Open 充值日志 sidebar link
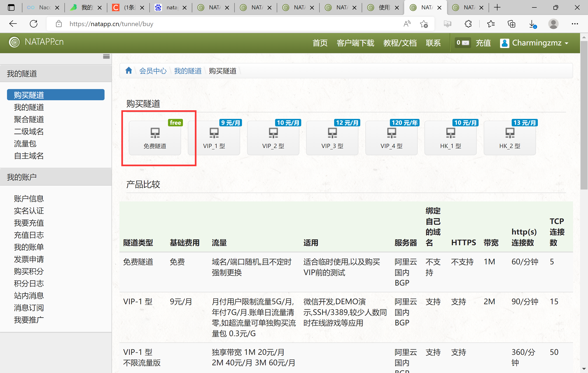Screen dimensions: 588x373 tap(29, 235)
